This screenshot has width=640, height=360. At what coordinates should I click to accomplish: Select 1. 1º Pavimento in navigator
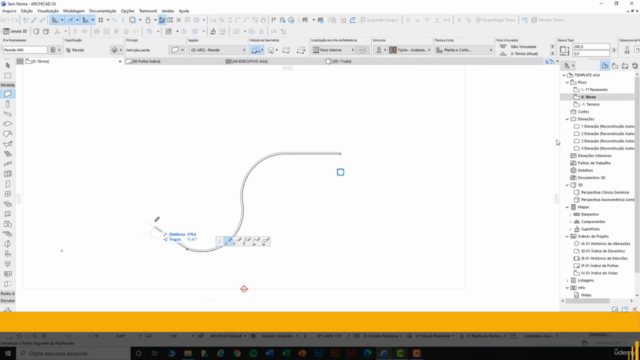coord(594,90)
